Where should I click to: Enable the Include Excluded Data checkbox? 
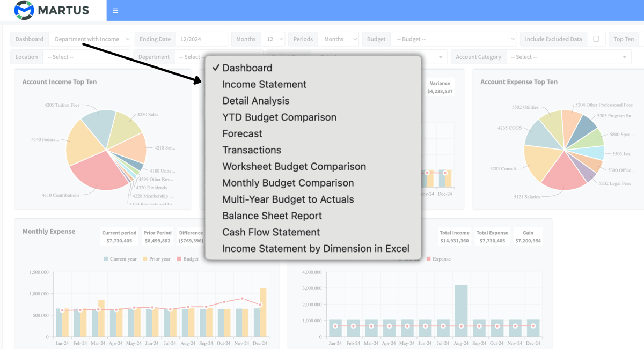[x=596, y=39]
